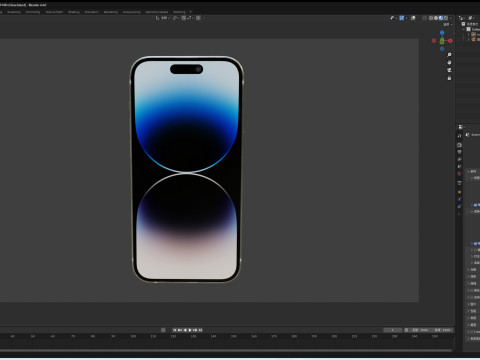Open the Properties editor type menu

pyautogui.click(x=461, y=127)
